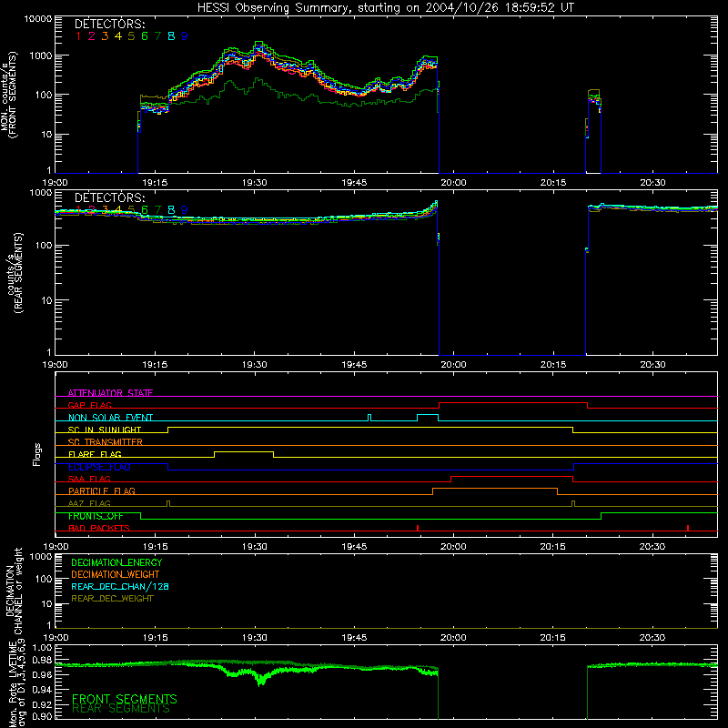The height and width of the screenshot is (728, 728).
Task: Select blue detector 9 in the front segments legend
Action: pos(185,36)
